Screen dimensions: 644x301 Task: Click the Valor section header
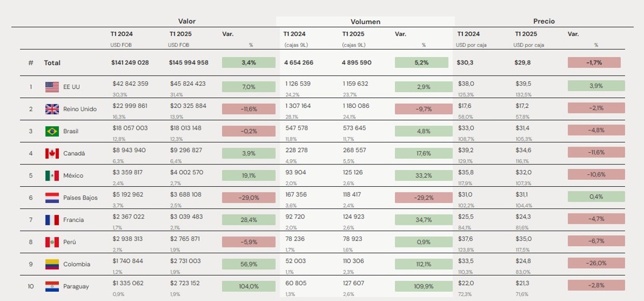point(187,21)
